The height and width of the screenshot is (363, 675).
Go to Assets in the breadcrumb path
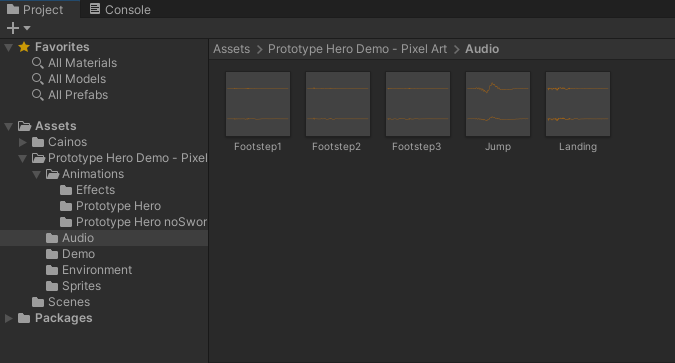(x=232, y=49)
